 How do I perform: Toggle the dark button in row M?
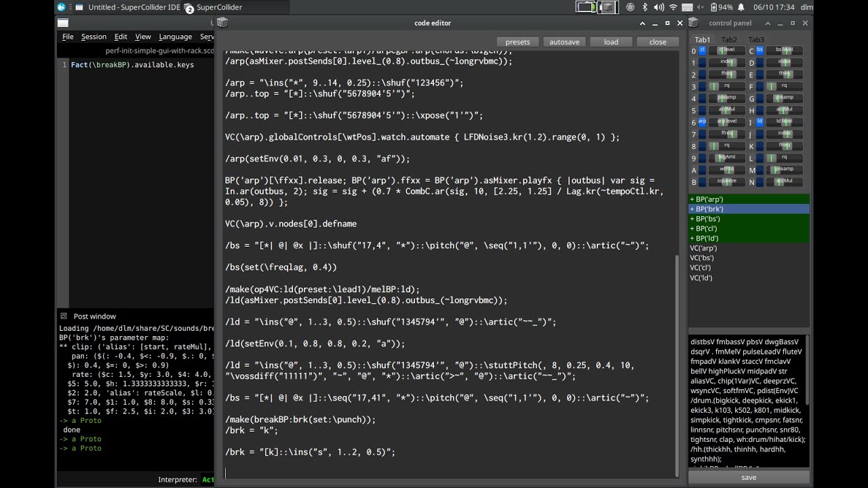point(760,170)
